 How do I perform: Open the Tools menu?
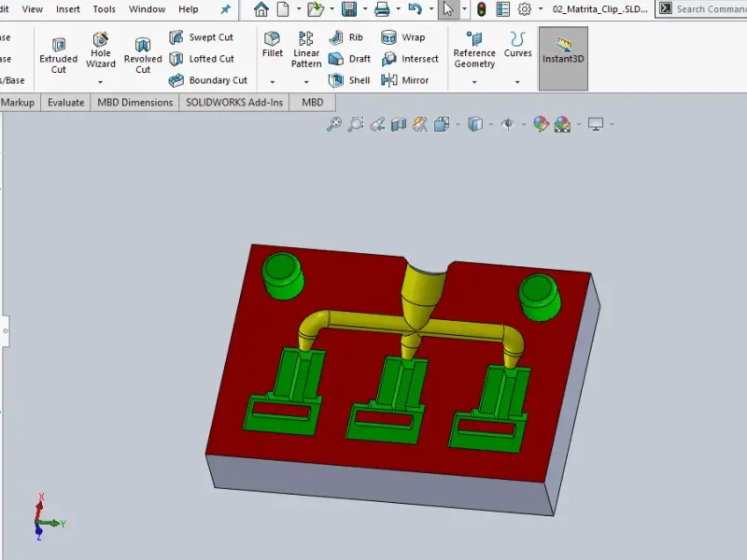pyautogui.click(x=105, y=9)
